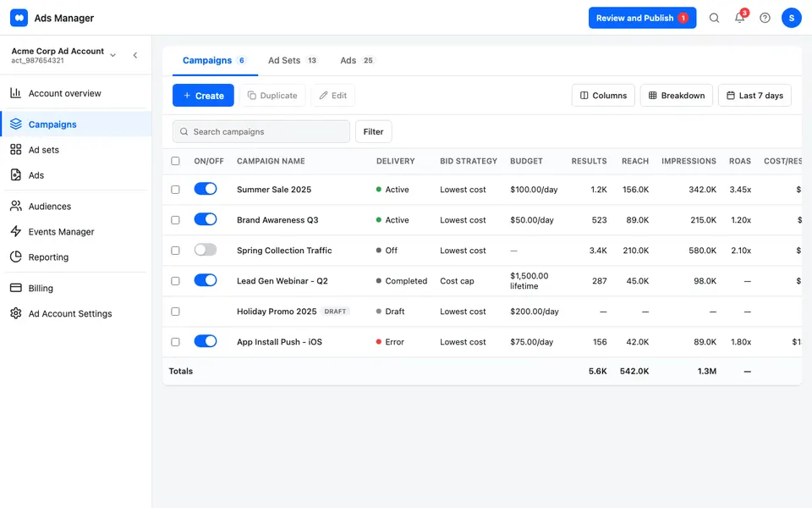The image size is (812, 508).
Task: Select the Spring Collection Traffic checkbox
Action: [176, 251]
